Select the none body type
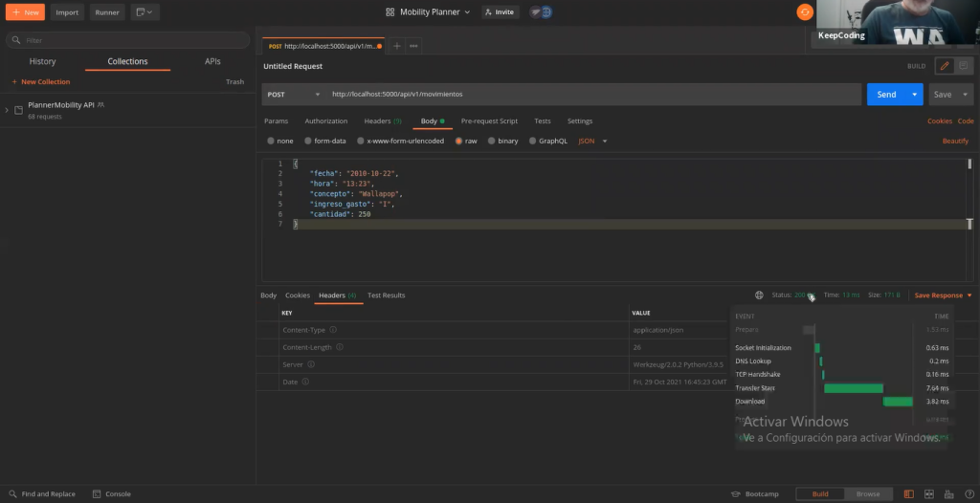 (280, 141)
